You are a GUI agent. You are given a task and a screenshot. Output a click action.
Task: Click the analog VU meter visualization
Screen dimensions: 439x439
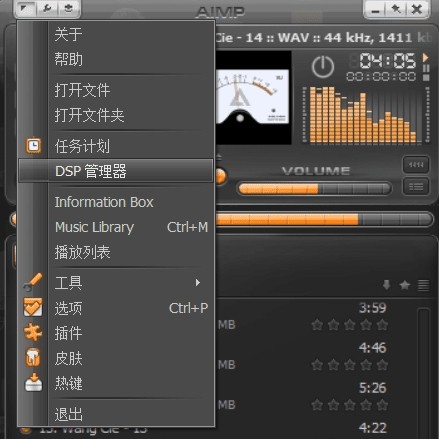coord(253,97)
